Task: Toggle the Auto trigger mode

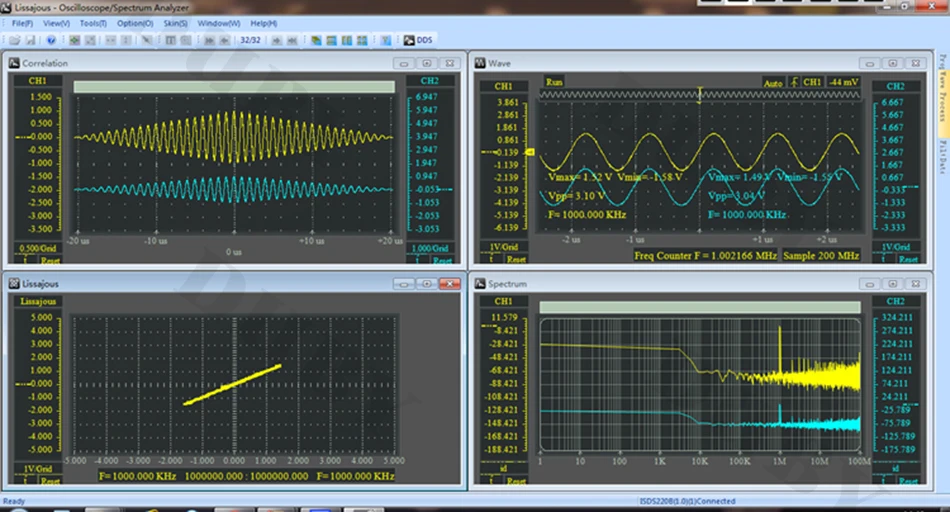Action: pyautogui.click(x=772, y=82)
